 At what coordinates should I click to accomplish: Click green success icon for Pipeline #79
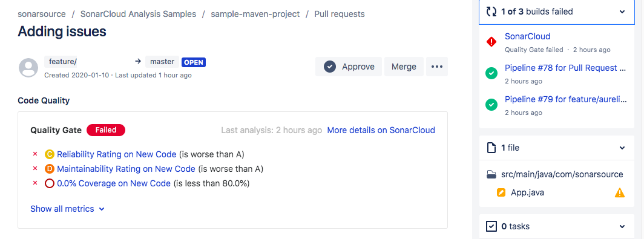pos(491,105)
